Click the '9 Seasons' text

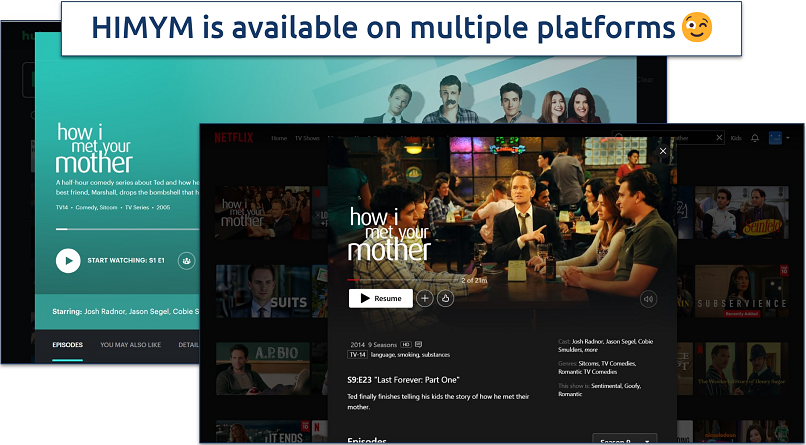[x=382, y=345]
